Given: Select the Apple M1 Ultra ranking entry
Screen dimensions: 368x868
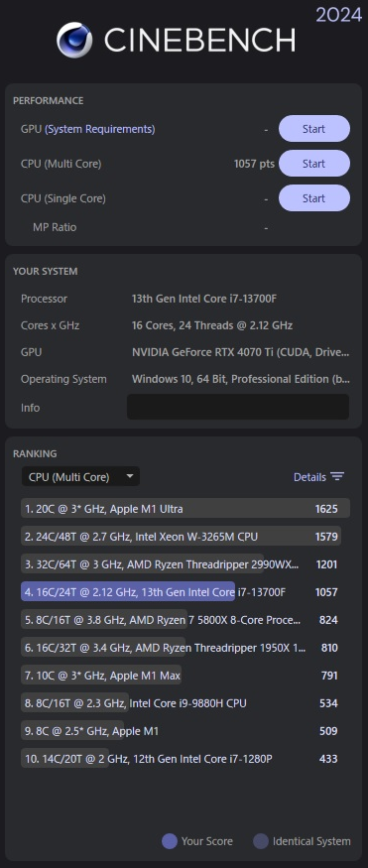Looking at the screenshot, I should [x=185, y=509].
